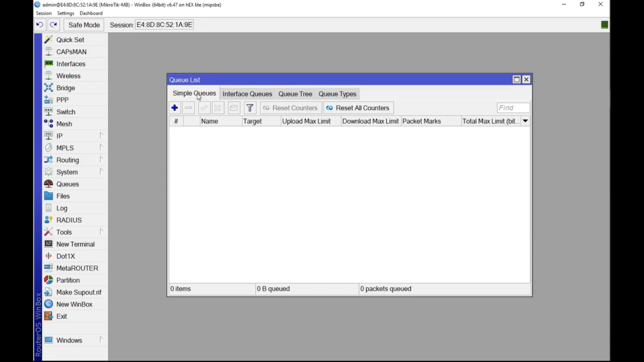Open the Dashboard menu
The width and height of the screenshot is (644, 362).
91,13
